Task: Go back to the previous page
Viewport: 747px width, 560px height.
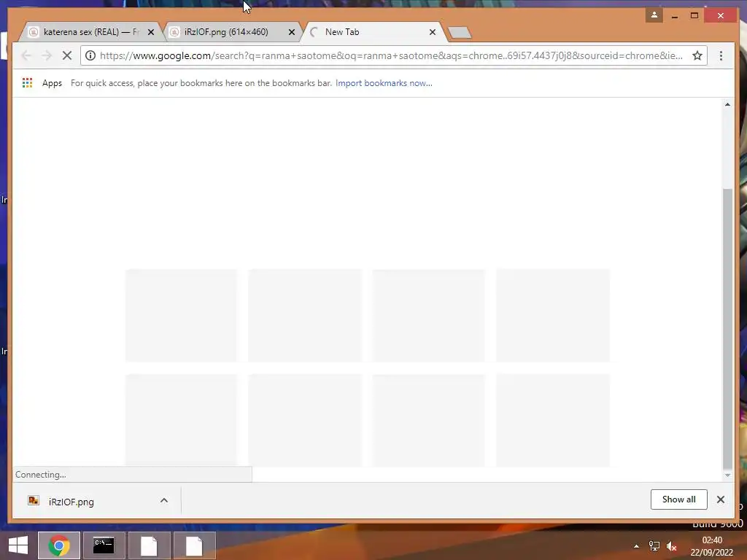Action: (27, 55)
